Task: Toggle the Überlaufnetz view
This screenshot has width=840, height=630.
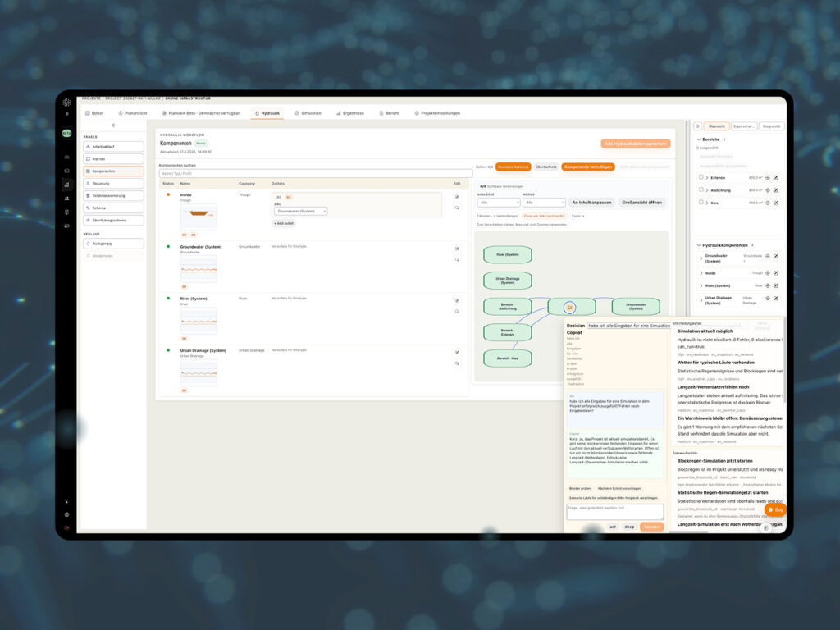Action: tap(546, 167)
